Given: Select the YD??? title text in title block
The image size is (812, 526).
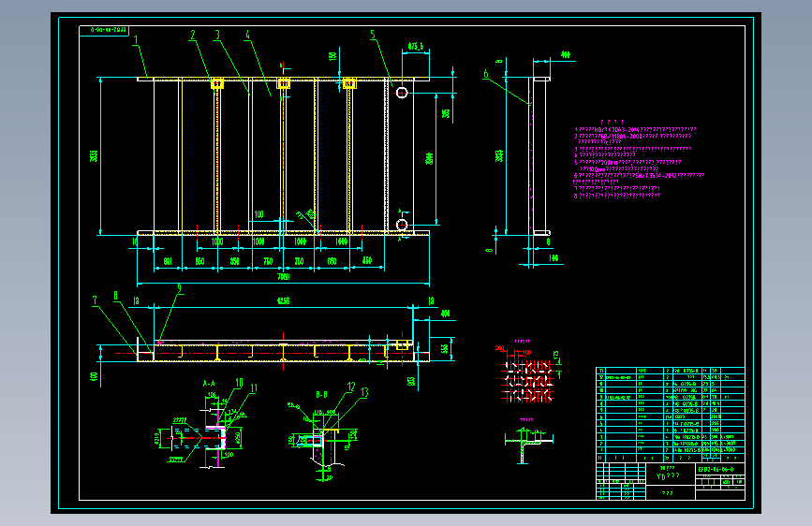Looking at the screenshot, I should (x=668, y=476).
